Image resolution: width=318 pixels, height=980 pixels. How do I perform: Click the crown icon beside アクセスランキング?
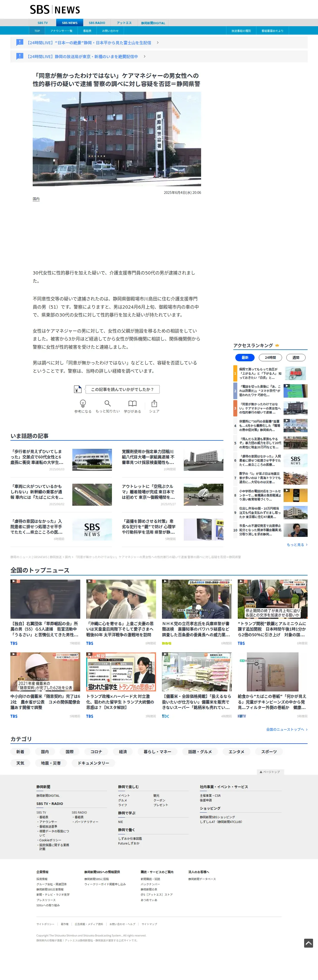click(x=277, y=345)
